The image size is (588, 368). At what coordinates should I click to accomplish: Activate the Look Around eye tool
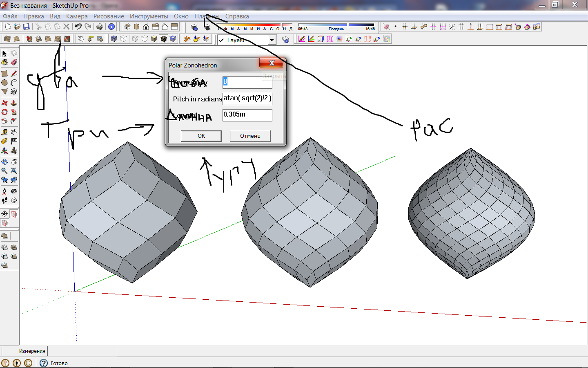pos(14,191)
